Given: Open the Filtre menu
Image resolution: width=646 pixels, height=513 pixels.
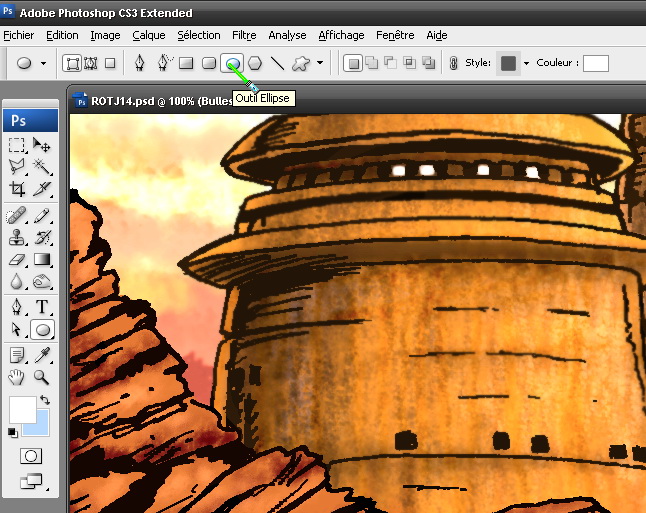Looking at the screenshot, I should (244, 35).
